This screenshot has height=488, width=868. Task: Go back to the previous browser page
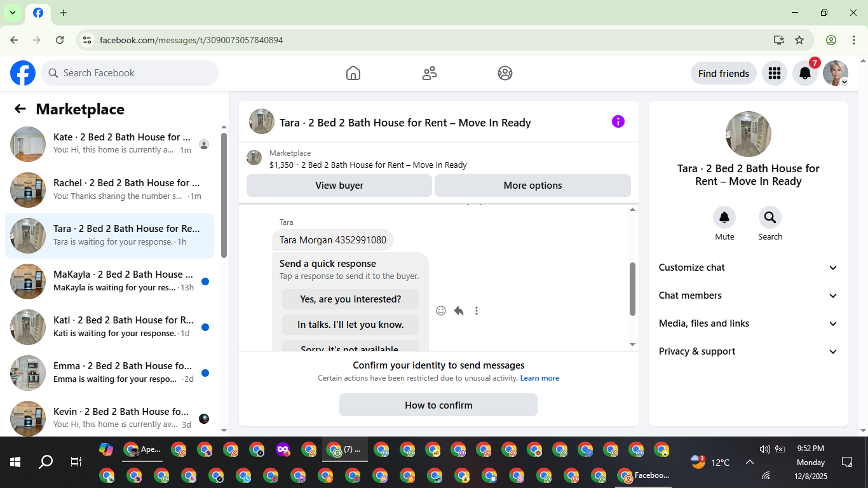click(x=14, y=40)
